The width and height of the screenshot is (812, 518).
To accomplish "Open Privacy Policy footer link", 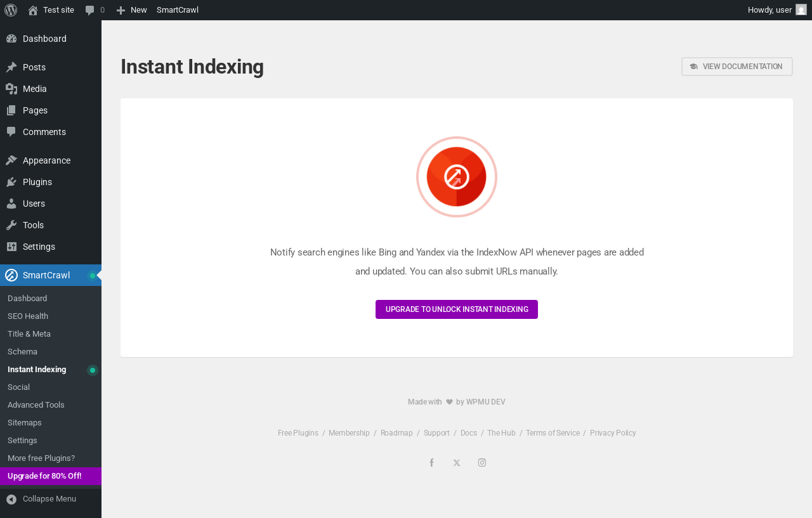I will pyautogui.click(x=613, y=433).
